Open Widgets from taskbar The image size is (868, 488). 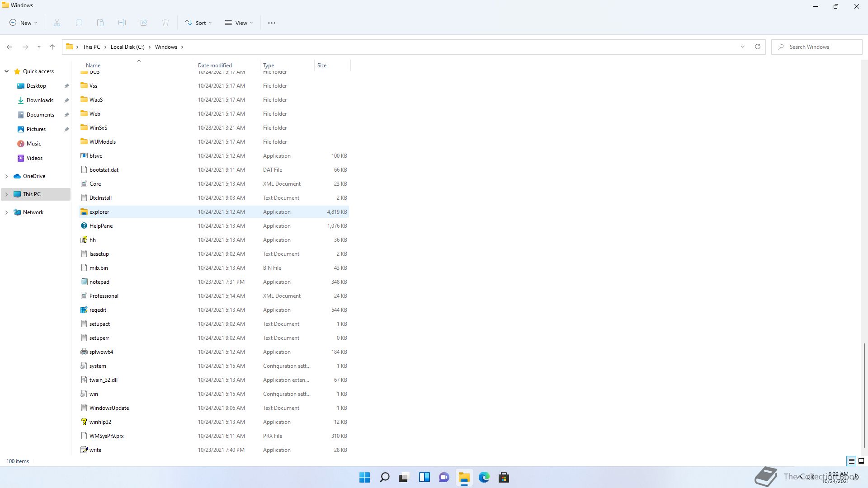click(424, 477)
